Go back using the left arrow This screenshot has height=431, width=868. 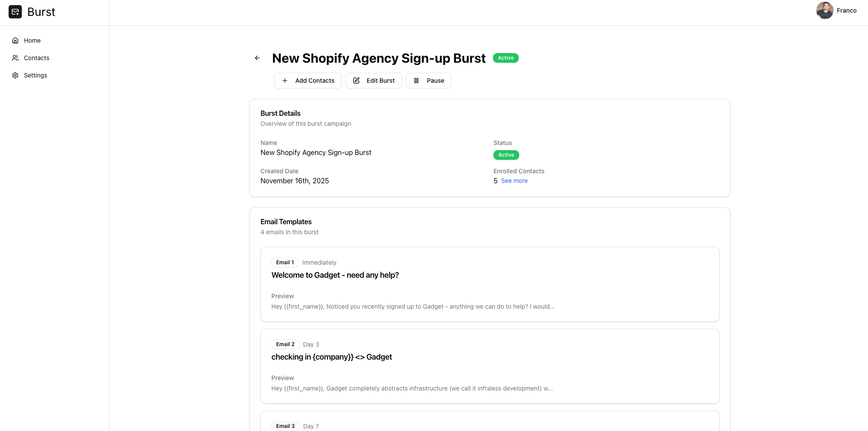click(x=257, y=58)
